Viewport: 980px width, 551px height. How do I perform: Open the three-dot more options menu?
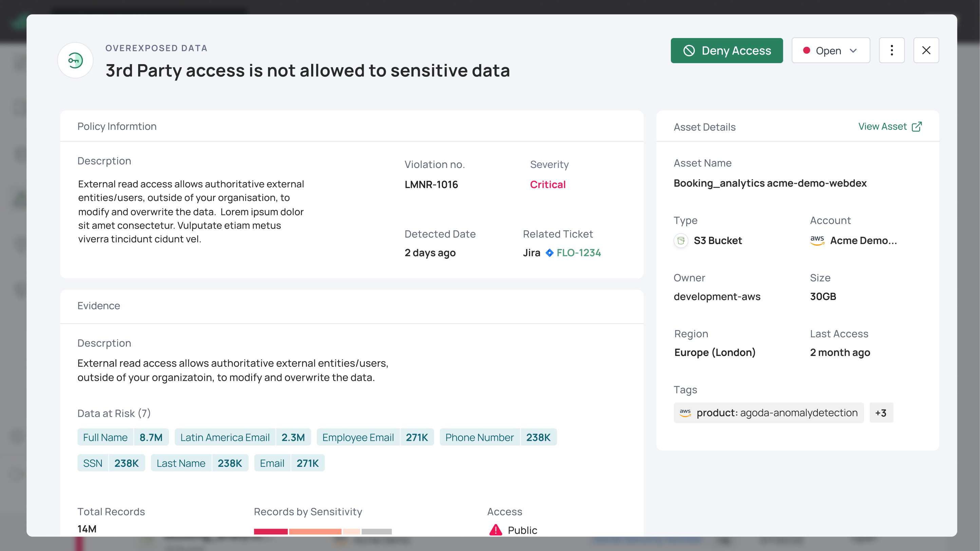click(x=891, y=51)
